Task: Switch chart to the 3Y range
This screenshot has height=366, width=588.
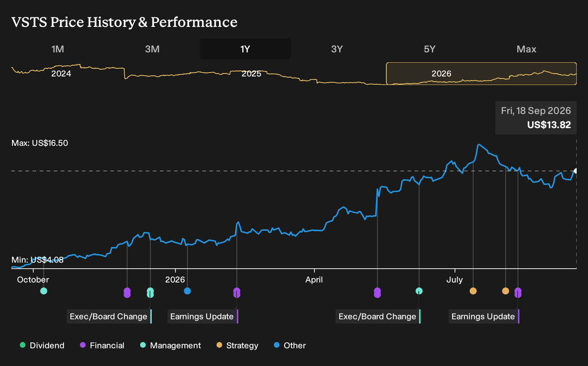Action: [x=337, y=49]
